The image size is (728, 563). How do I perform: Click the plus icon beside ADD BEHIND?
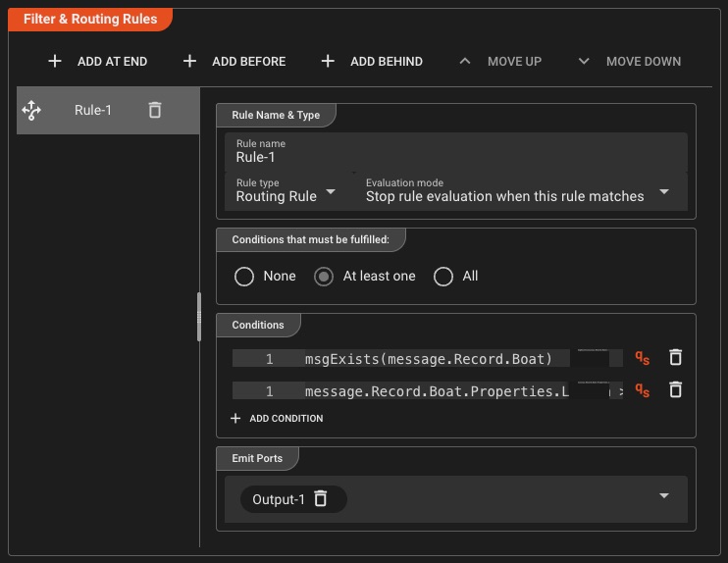(328, 61)
